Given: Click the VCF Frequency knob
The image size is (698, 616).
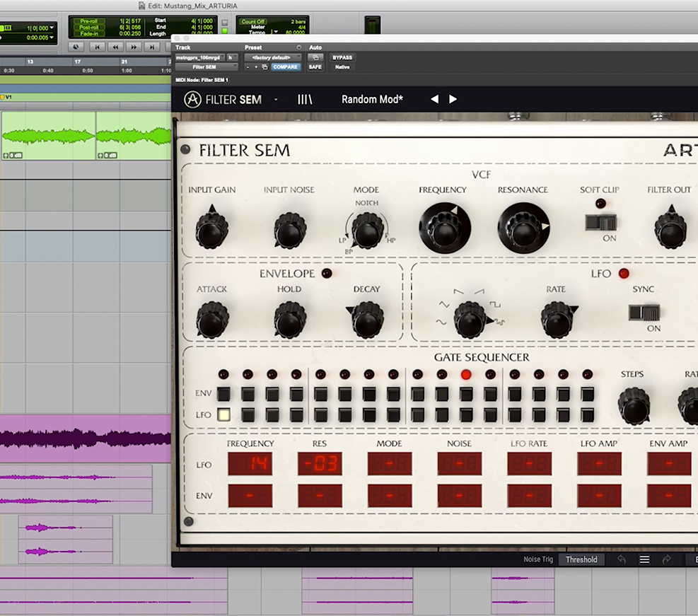Looking at the screenshot, I should [x=445, y=228].
